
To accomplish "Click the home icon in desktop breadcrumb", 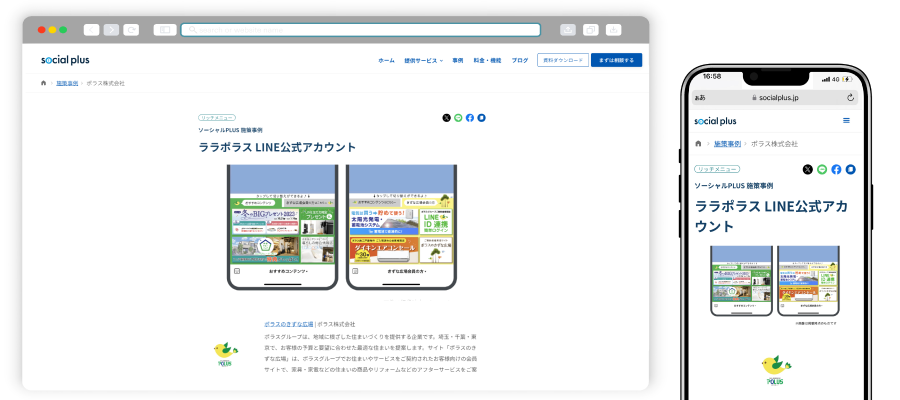I will 44,83.
